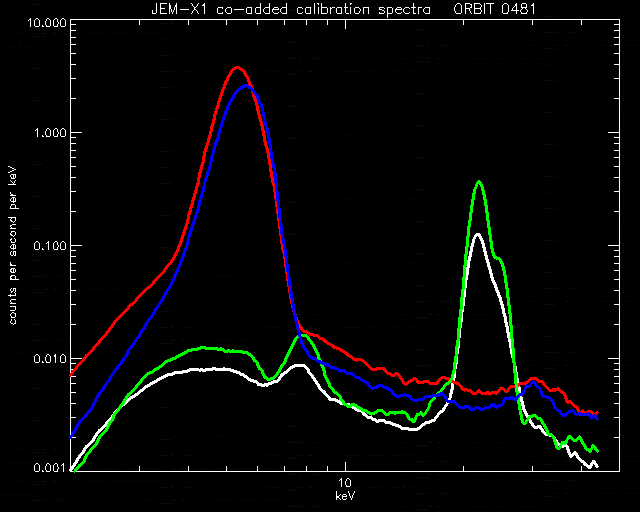Click the peak of the red curve
The width and height of the screenshot is (640, 512).
pos(237,69)
